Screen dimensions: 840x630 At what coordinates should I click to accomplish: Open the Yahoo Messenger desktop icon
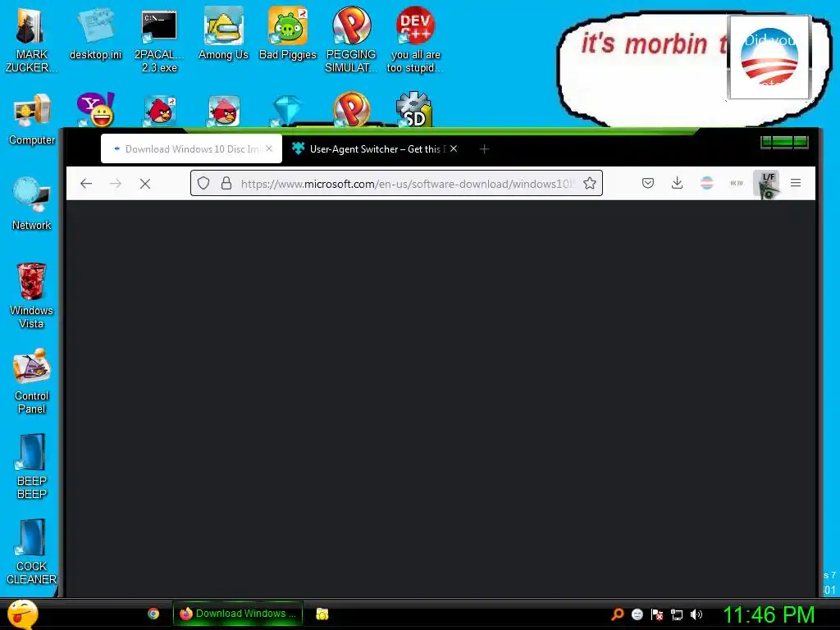(x=95, y=109)
